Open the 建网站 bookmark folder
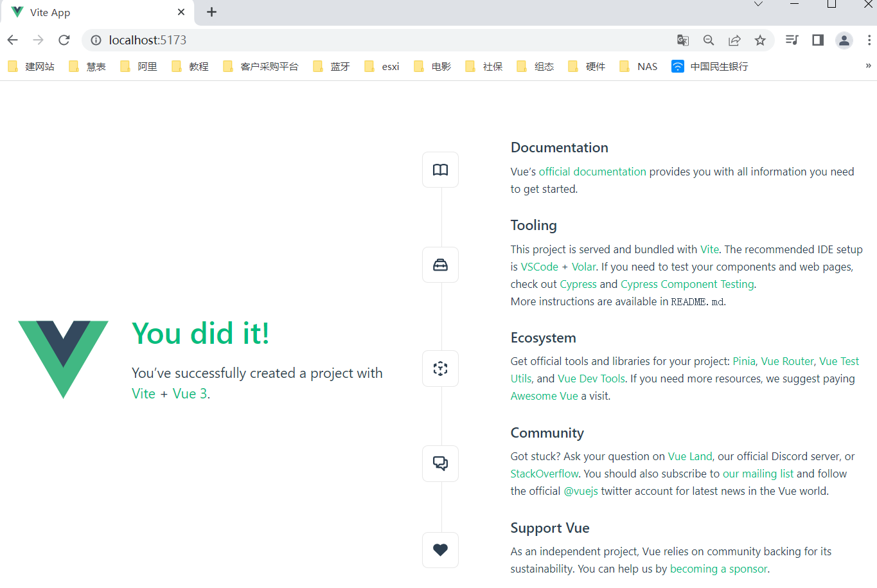The height and width of the screenshot is (588, 877). pyautogui.click(x=31, y=66)
